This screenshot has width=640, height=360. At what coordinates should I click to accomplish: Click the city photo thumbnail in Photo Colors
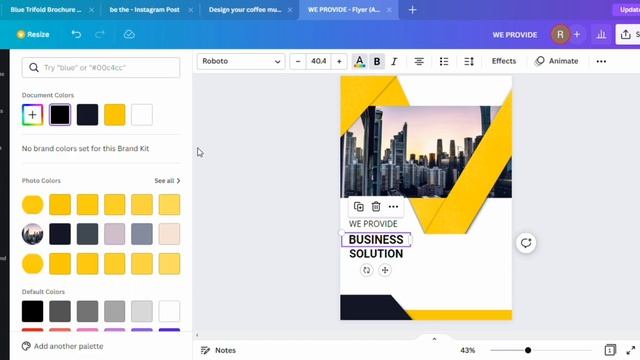click(x=33, y=234)
